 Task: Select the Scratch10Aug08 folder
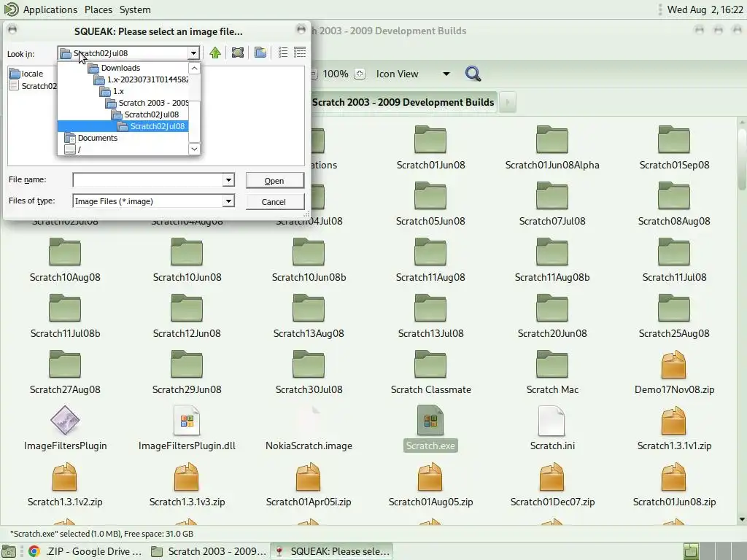point(65,260)
